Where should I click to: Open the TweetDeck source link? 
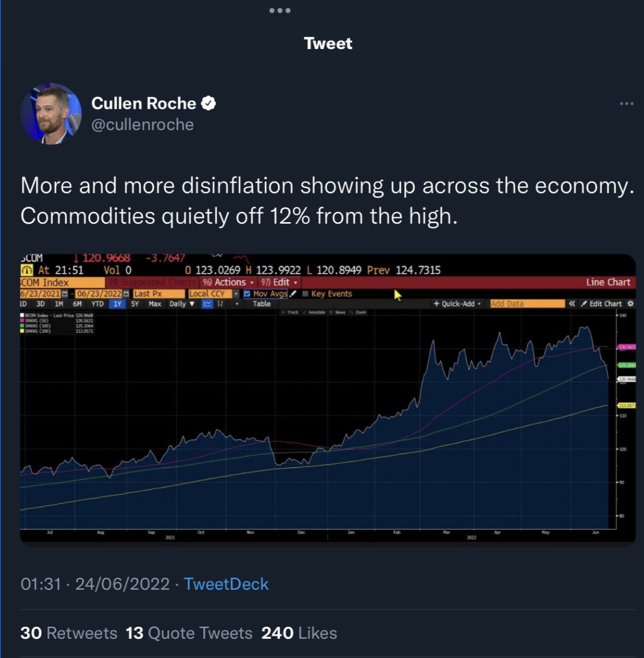226,584
